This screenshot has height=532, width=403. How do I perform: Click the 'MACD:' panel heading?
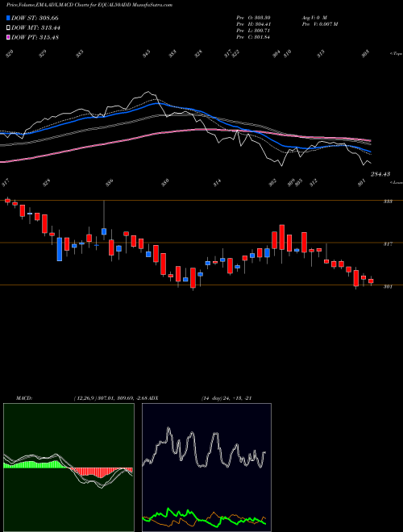[x=24, y=398]
